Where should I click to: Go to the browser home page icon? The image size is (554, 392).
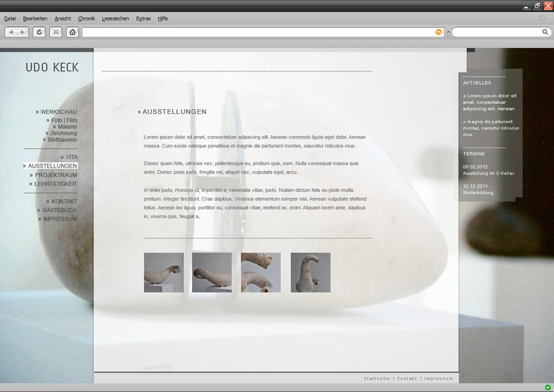tap(72, 32)
